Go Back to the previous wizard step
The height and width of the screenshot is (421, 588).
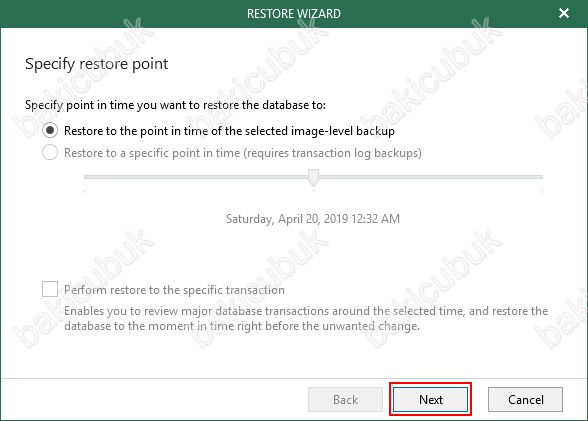point(345,399)
